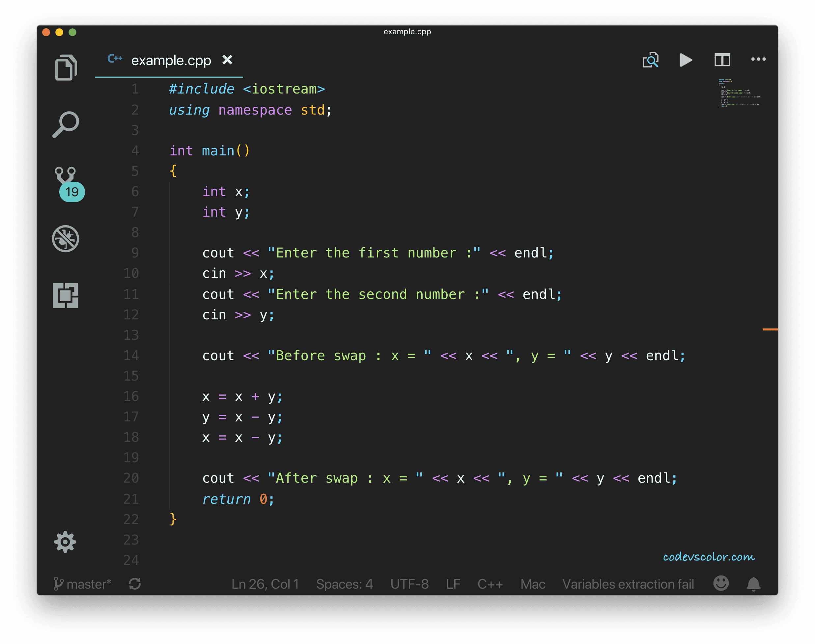Open changes preview magnifier icon
The image size is (815, 644).
[x=651, y=60]
